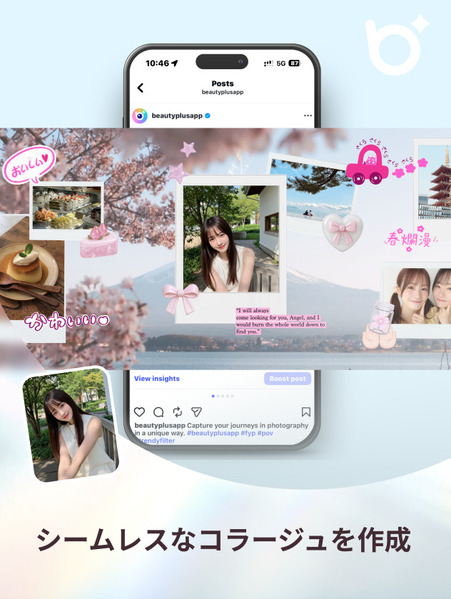Open the #beautyplusapp hashtag
The height and width of the screenshot is (599, 451).
[213, 433]
